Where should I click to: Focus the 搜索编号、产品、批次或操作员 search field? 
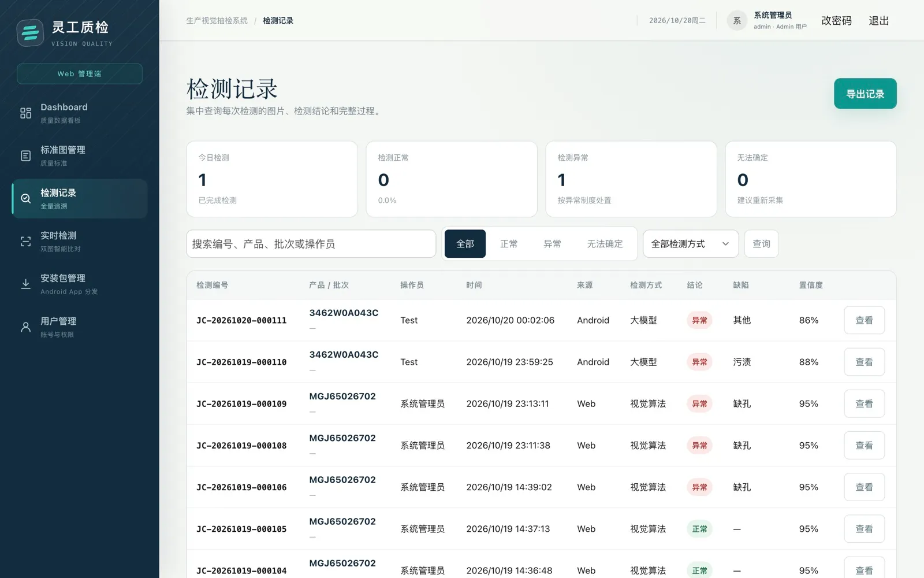click(x=311, y=244)
